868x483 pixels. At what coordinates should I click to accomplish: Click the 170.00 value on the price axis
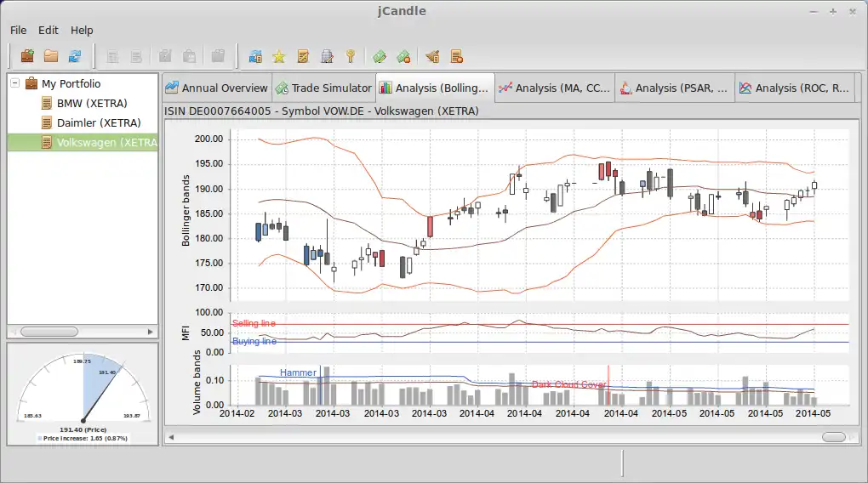(x=208, y=287)
